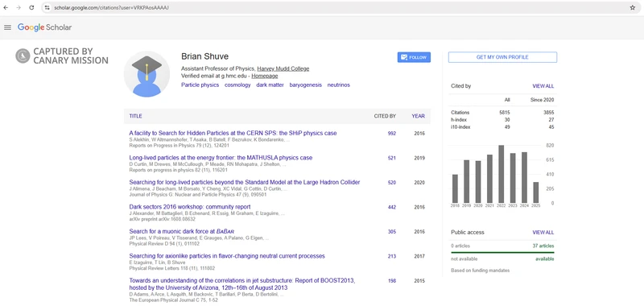Open the Harvey Mudd College link
Viewport: 644px width, 306px height.
pyautogui.click(x=283, y=69)
